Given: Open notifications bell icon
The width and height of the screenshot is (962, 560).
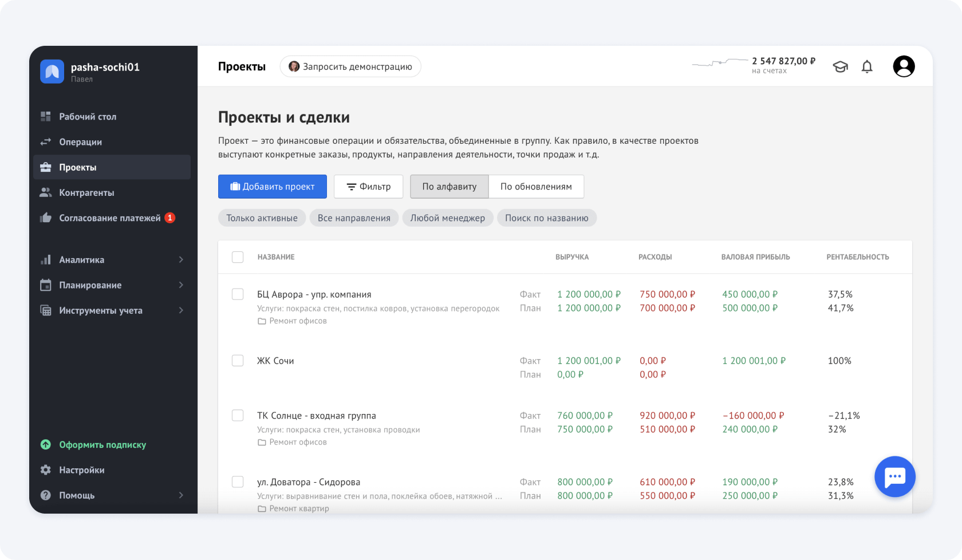Looking at the screenshot, I should pos(867,67).
